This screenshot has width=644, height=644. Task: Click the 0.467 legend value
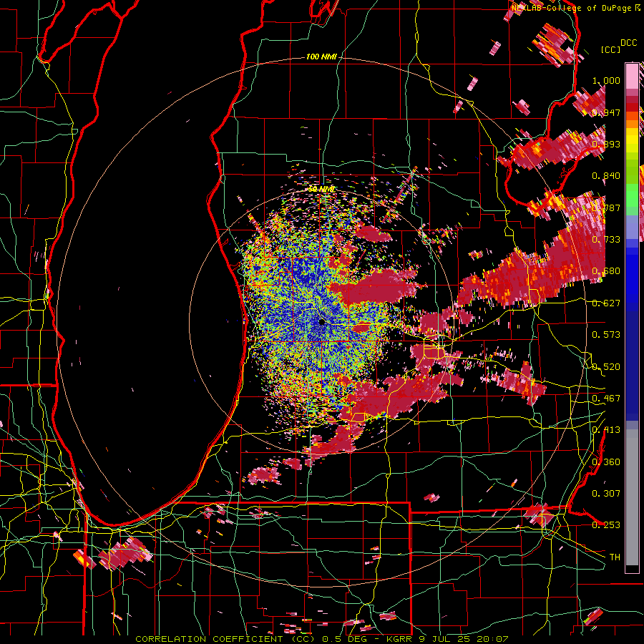click(606, 398)
